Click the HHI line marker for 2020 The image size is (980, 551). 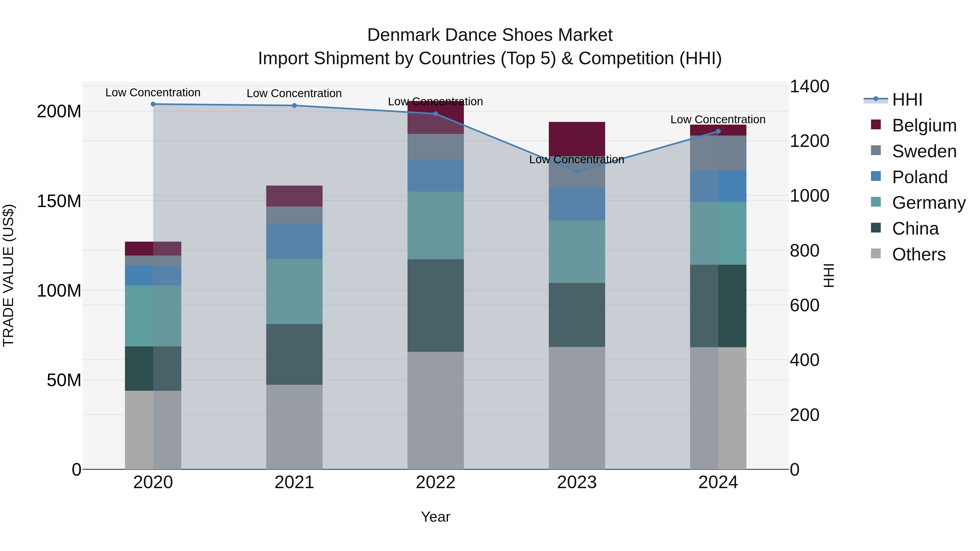153,104
